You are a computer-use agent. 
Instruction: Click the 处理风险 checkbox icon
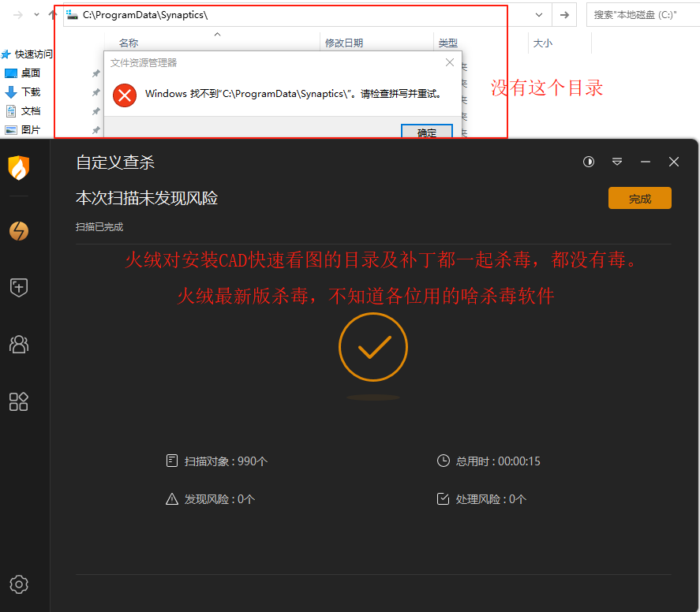(443, 498)
